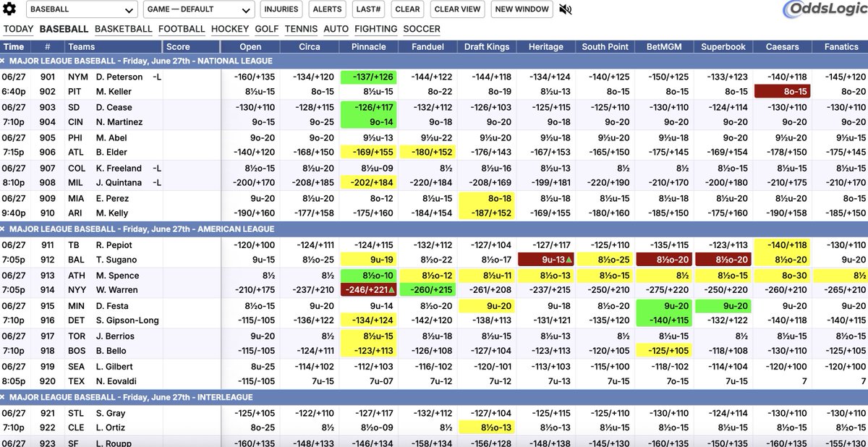The height and width of the screenshot is (447, 868).
Task: Click the INJURIES button
Action: 281,9
